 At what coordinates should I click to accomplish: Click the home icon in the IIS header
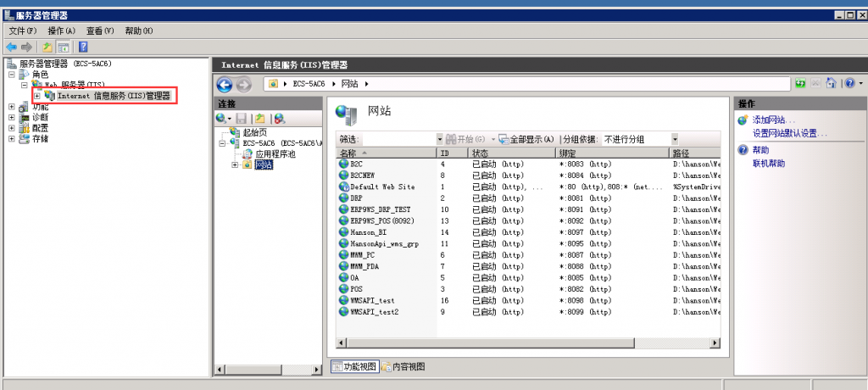831,83
